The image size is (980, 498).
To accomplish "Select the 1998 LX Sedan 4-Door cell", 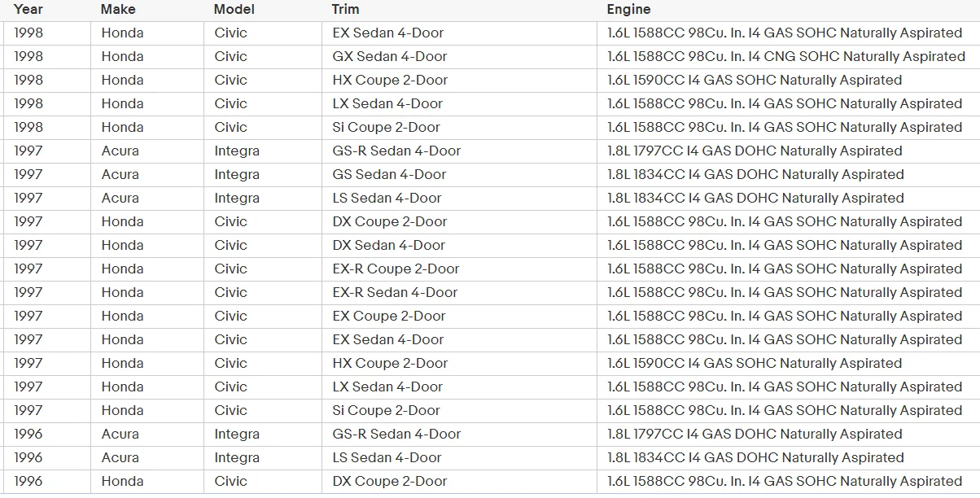I will [x=459, y=104].
